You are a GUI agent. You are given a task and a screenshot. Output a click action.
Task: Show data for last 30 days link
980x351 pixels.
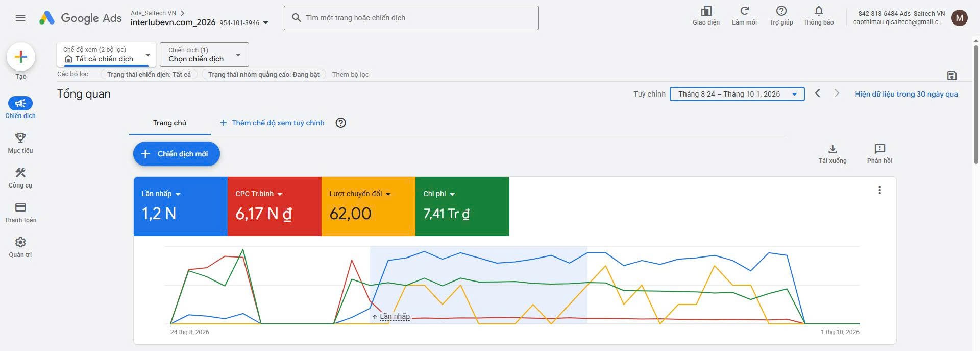click(906, 94)
